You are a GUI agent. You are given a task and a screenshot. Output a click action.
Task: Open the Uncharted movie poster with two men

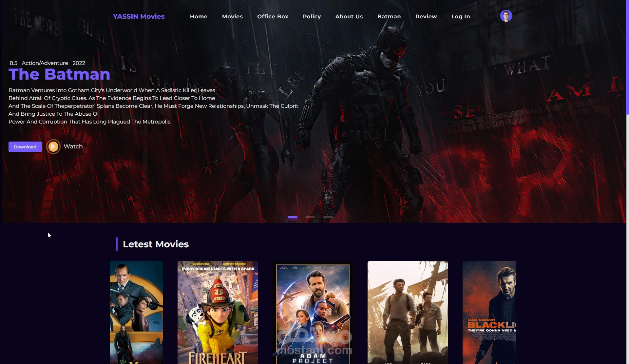click(408, 312)
